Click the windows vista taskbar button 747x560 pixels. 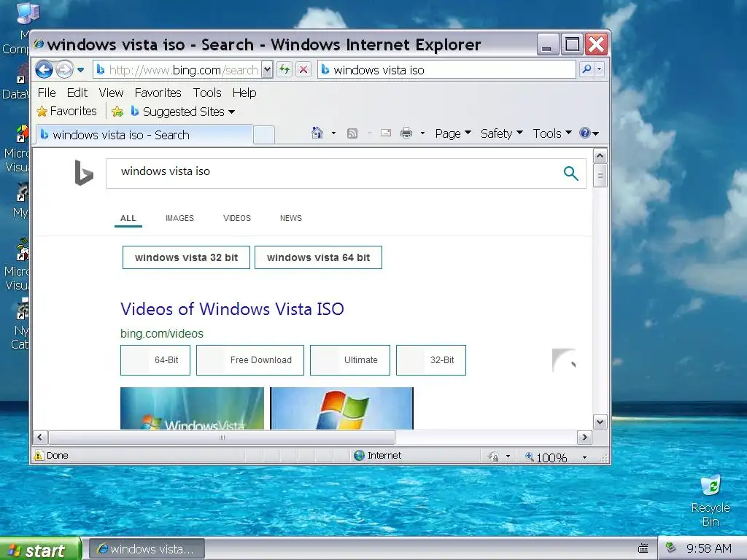(147, 549)
